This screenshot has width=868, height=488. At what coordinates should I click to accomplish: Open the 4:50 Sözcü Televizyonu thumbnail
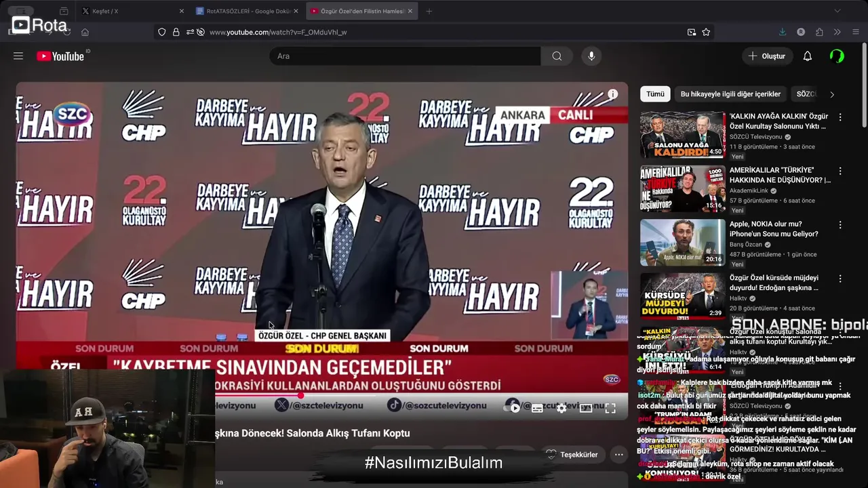(682, 135)
